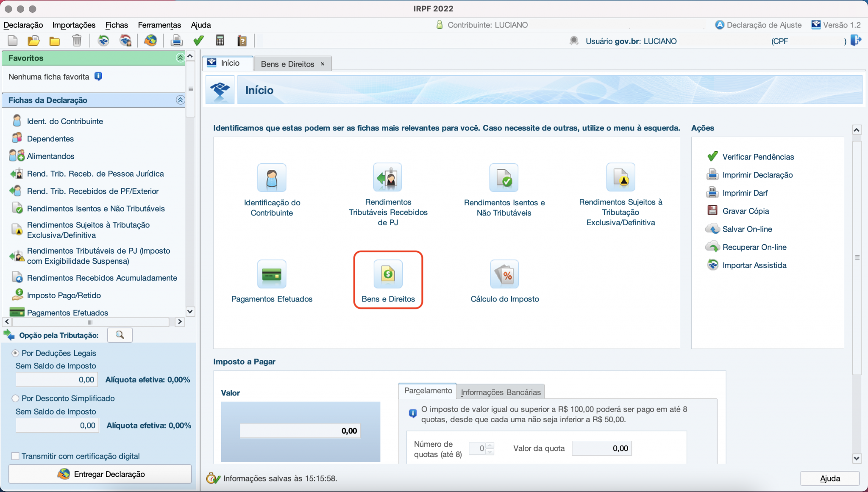This screenshot has height=492, width=868.
Task: Open Cálculo do Imposto icon
Action: [x=504, y=274]
